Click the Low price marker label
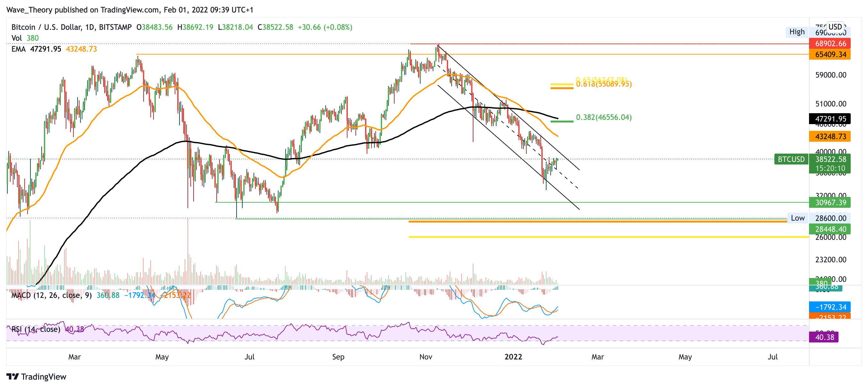 coord(797,218)
